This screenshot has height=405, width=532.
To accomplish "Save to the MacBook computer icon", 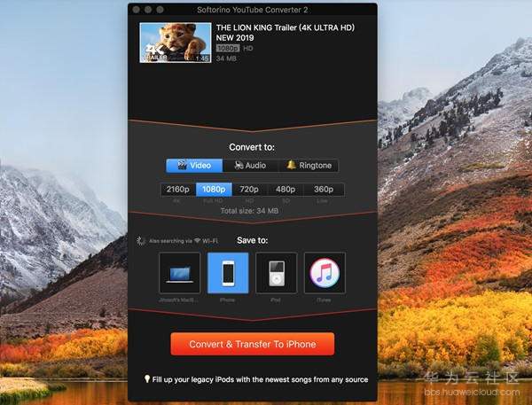I will [x=179, y=273].
